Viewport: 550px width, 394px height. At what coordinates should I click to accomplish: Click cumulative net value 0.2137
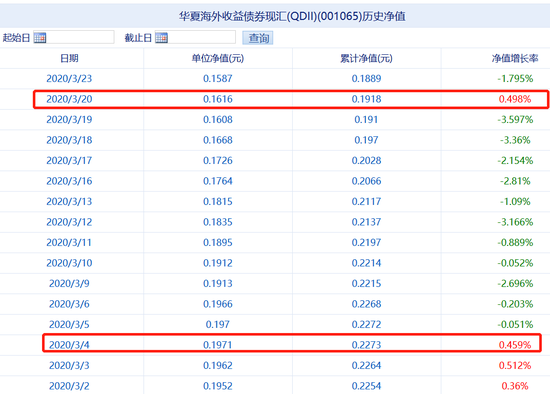[366, 222]
